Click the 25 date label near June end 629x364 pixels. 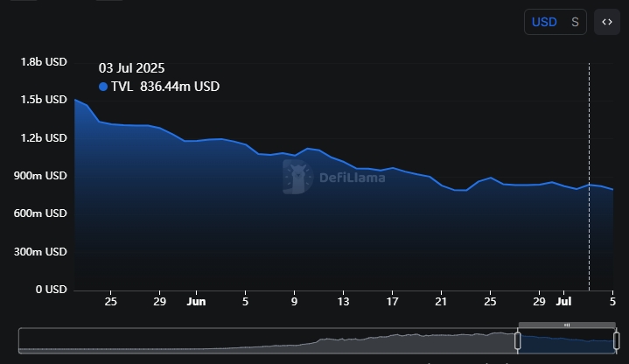tap(491, 302)
